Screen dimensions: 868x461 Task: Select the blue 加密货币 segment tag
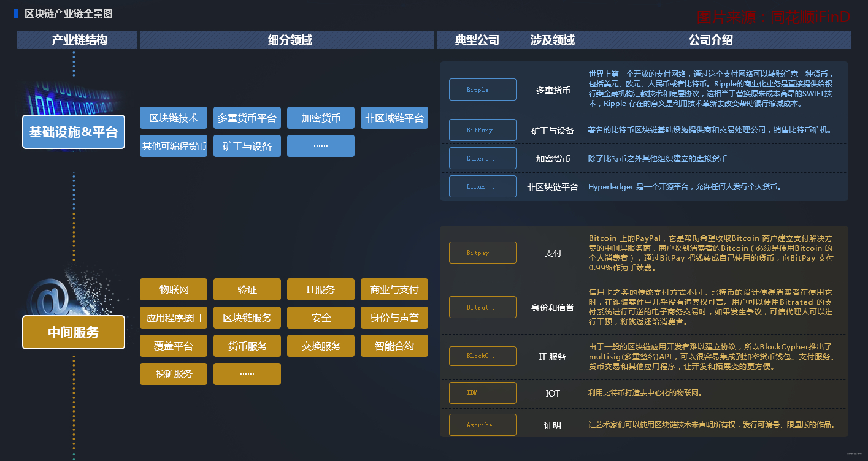click(321, 118)
